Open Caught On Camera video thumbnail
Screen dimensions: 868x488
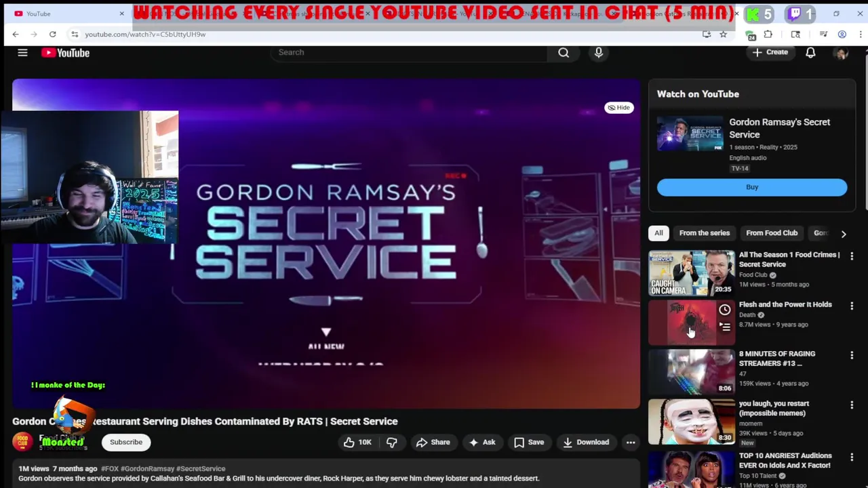coord(691,273)
